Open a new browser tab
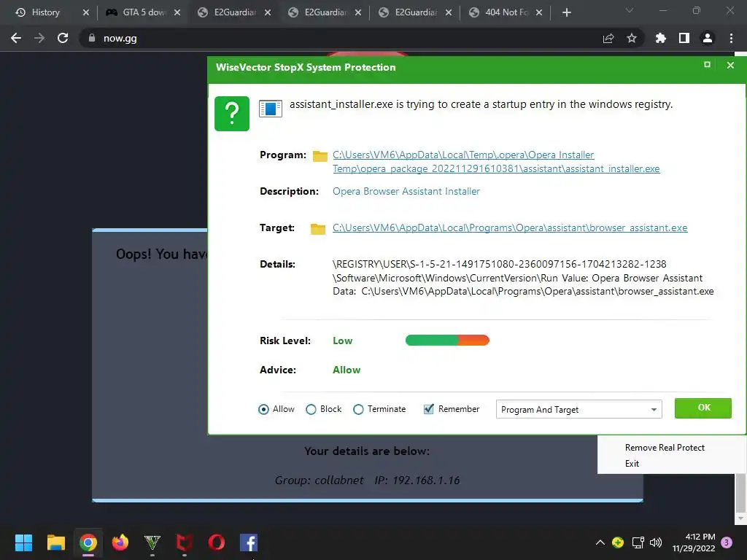 pyautogui.click(x=566, y=12)
